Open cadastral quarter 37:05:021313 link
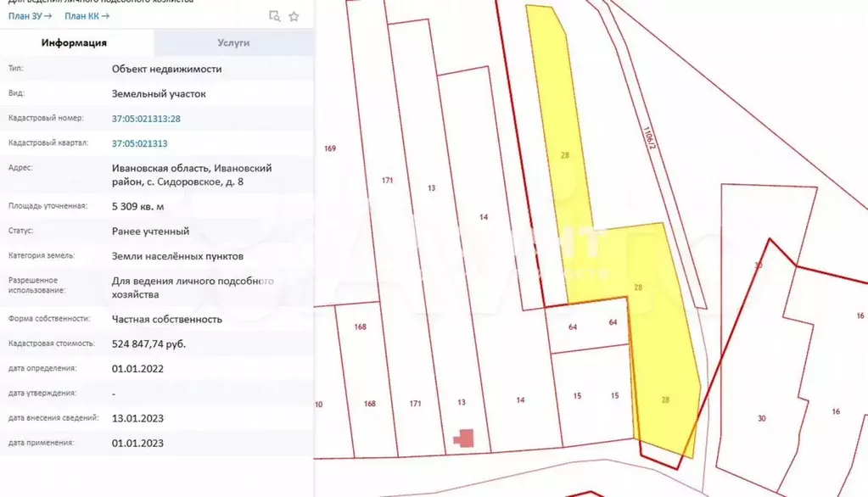 [139, 143]
